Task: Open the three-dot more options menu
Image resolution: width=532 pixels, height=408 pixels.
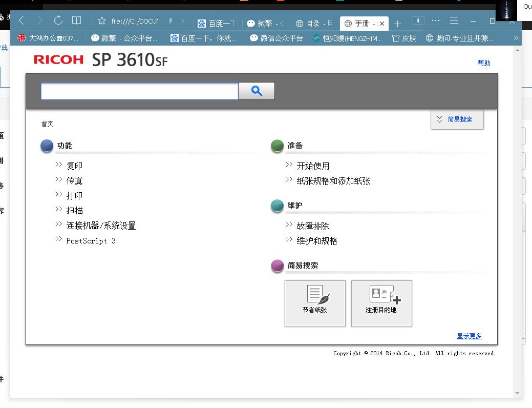Action: [x=436, y=21]
